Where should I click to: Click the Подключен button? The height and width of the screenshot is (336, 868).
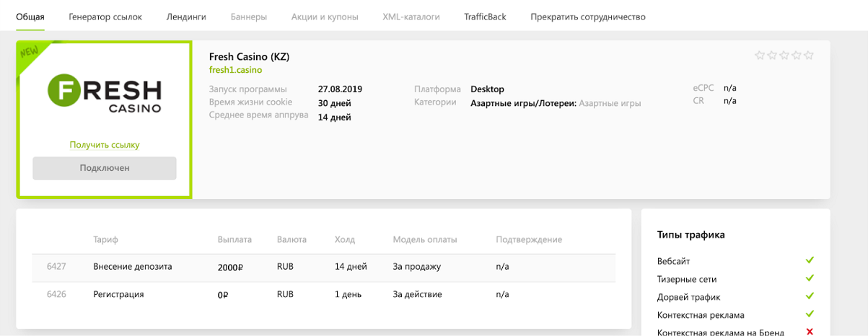pyautogui.click(x=105, y=168)
